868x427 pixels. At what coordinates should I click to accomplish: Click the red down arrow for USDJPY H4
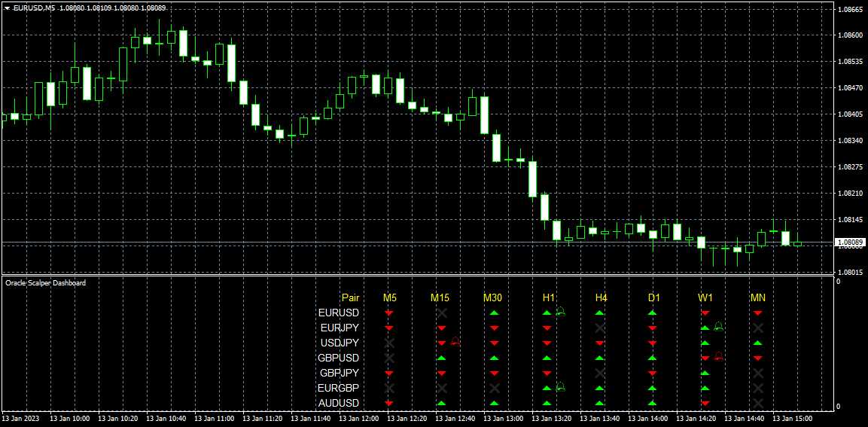[599, 343]
